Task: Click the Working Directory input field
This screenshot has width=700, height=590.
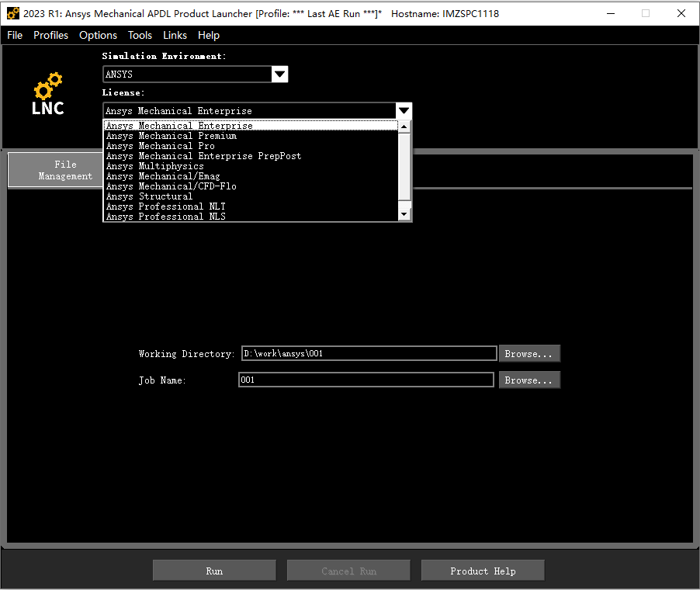Action: 369,353
